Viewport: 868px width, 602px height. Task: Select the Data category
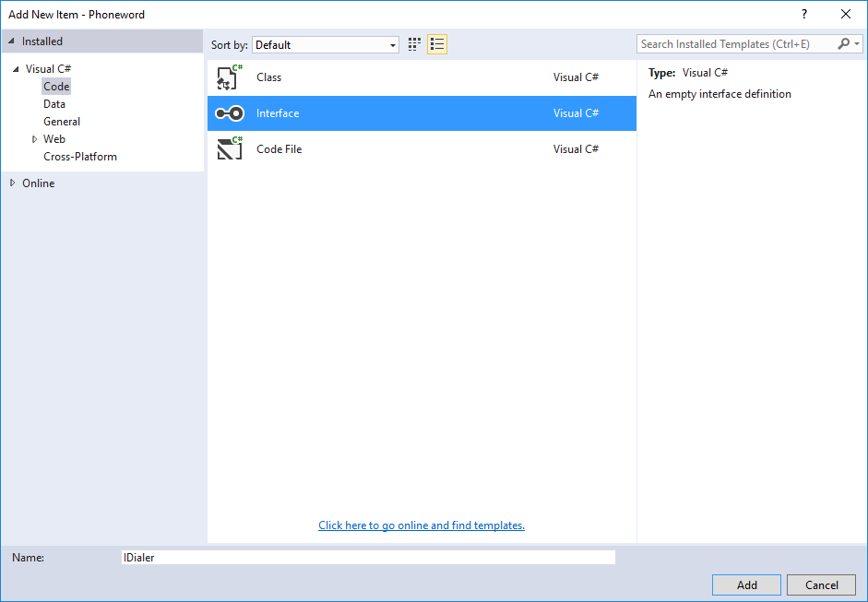[x=54, y=104]
